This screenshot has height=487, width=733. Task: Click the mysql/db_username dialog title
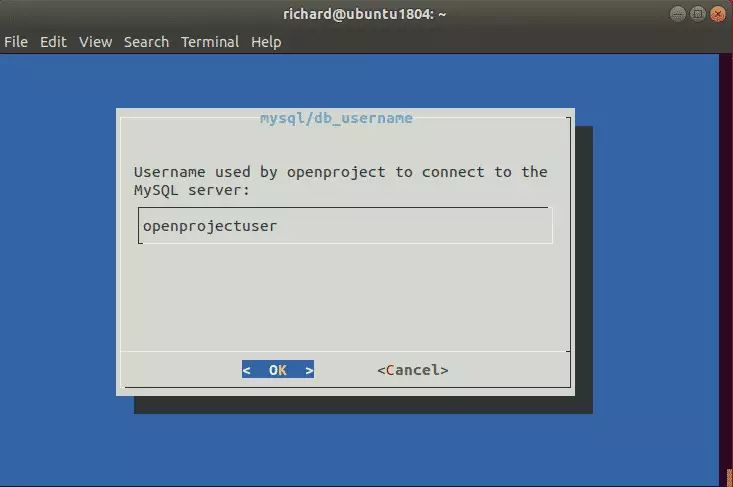[x=336, y=118]
